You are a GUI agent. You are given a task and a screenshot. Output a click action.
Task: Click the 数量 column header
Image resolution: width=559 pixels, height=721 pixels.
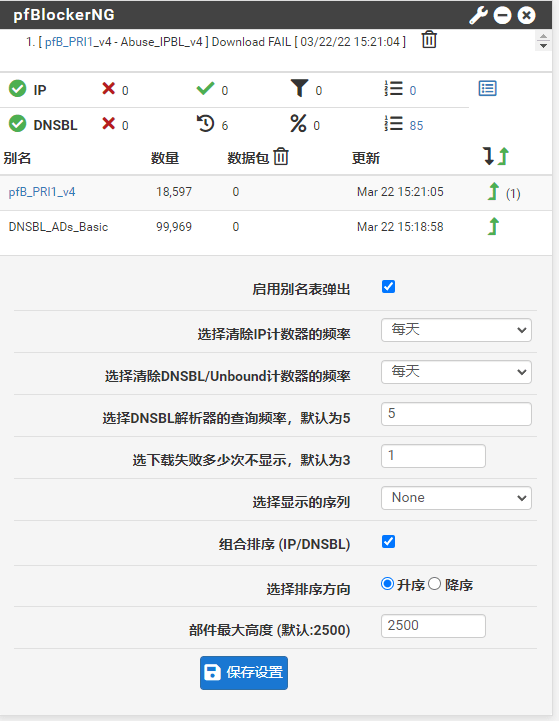tap(165, 158)
